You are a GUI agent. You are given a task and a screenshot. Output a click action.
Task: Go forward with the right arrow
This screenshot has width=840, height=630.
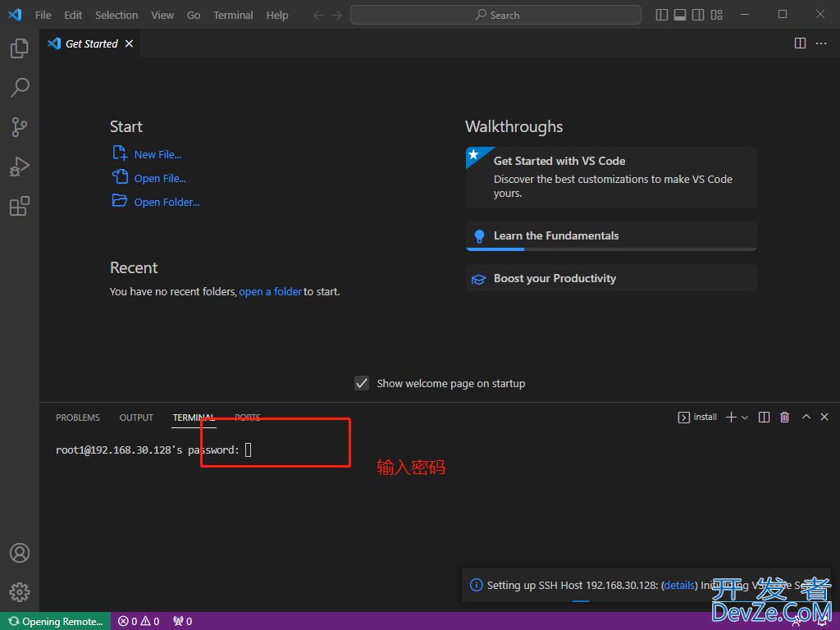click(336, 15)
